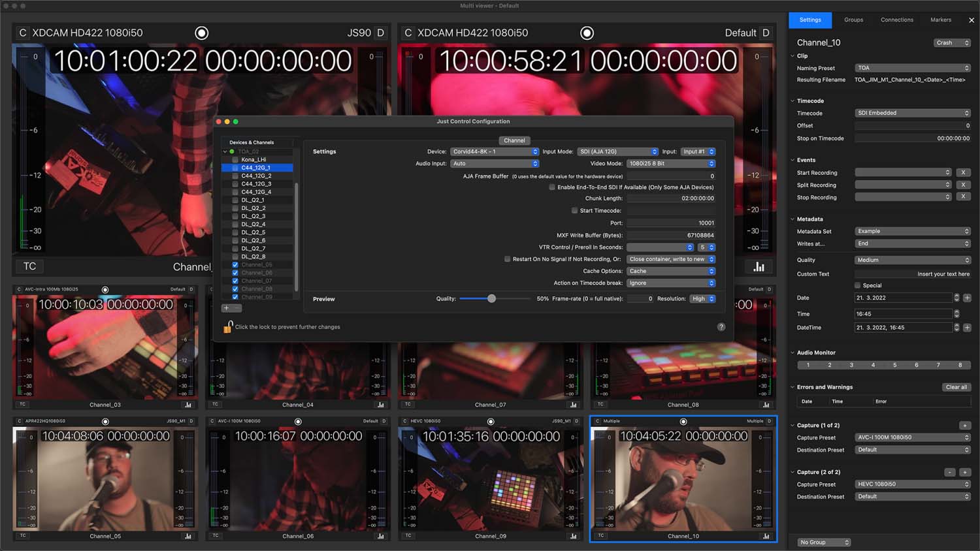Add a capture with plus in Capture (1 of 2)
The height and width of the screenshot is (551, 980).
[965, 426]
